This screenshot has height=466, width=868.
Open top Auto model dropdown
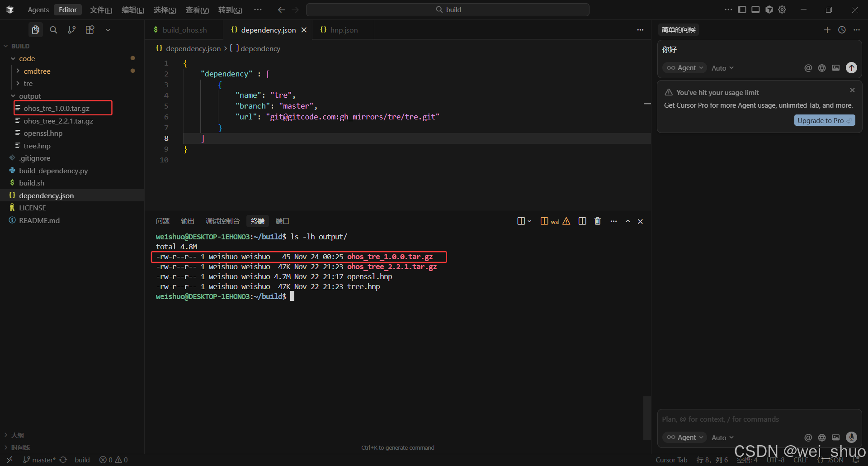[722, 68]
